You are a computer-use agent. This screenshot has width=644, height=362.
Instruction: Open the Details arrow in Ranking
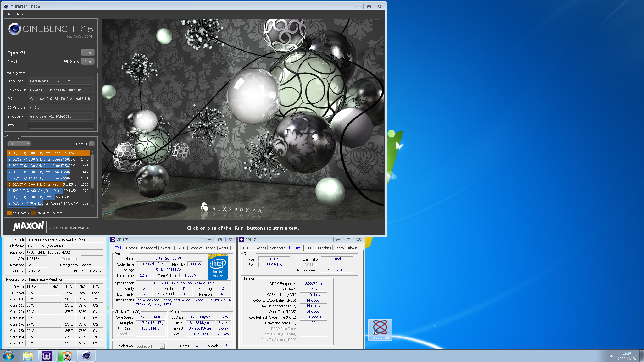click(x=92, y=144)
